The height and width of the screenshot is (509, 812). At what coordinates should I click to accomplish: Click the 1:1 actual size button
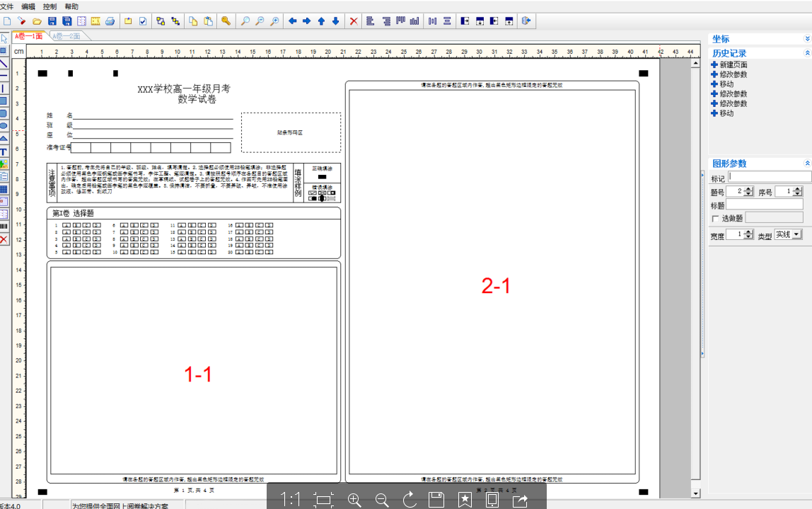pyautogui.click(x=291, y=500)
